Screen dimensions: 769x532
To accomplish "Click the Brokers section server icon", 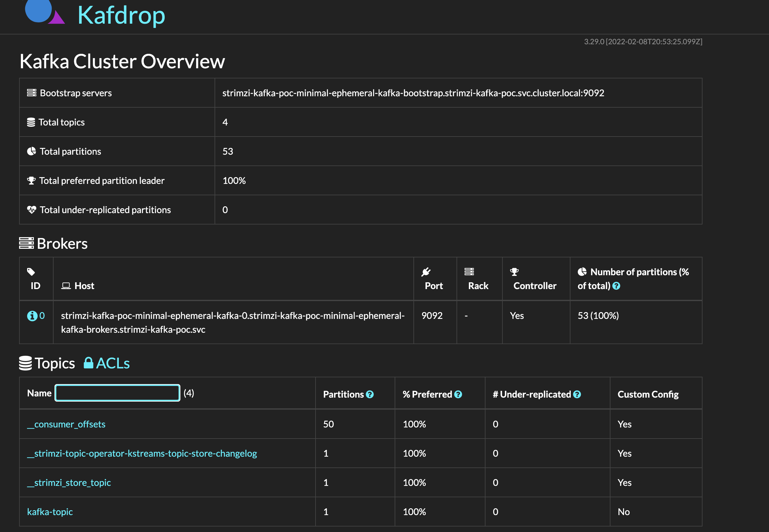I will [x=26, y=243].
